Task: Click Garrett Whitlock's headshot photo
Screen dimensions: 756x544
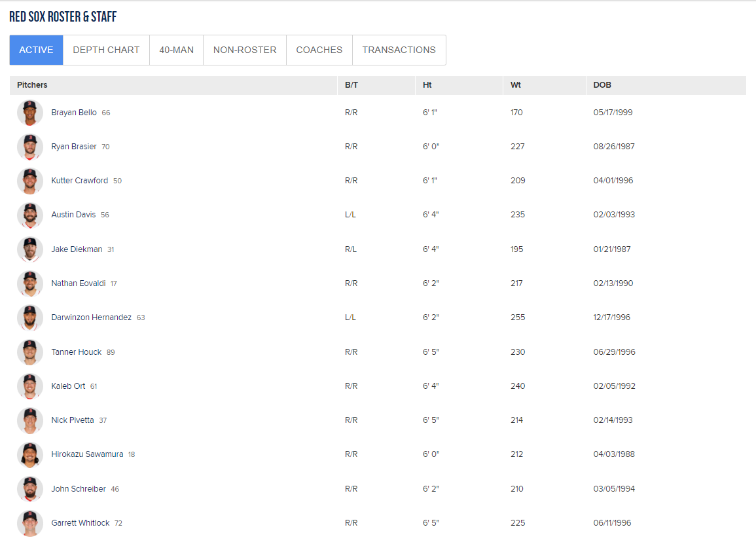Action: click(x=30, y=523)
